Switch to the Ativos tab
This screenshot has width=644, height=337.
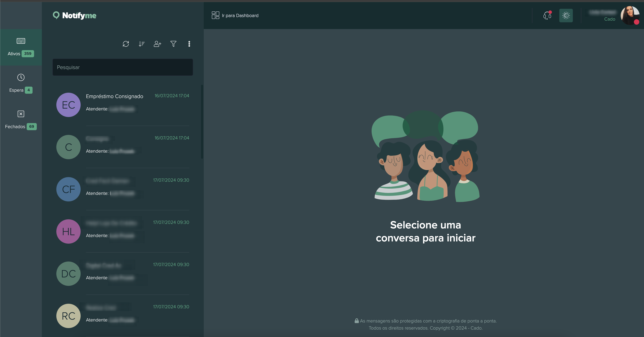(21, 47)
